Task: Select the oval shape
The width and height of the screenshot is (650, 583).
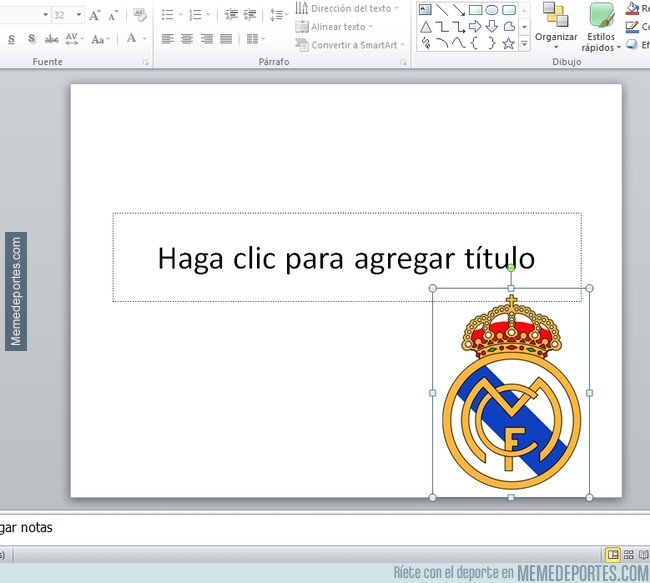Action: click(x=492, y=10)
